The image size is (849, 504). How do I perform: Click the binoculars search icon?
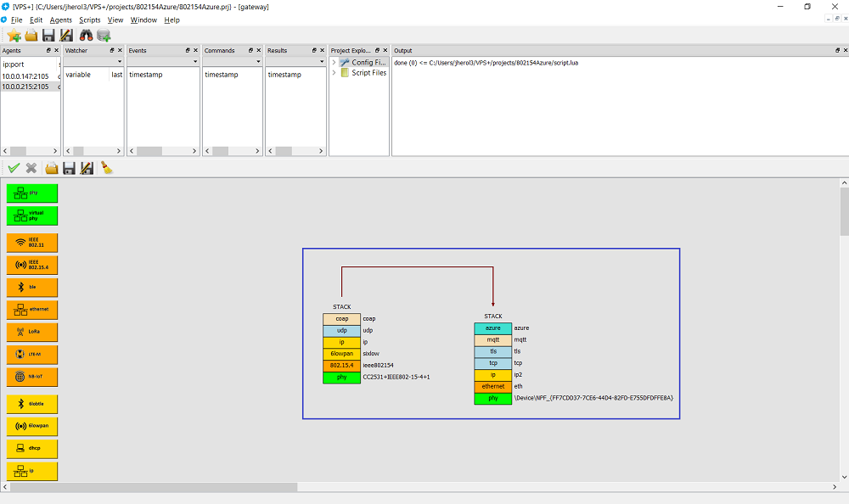(86, 35)
